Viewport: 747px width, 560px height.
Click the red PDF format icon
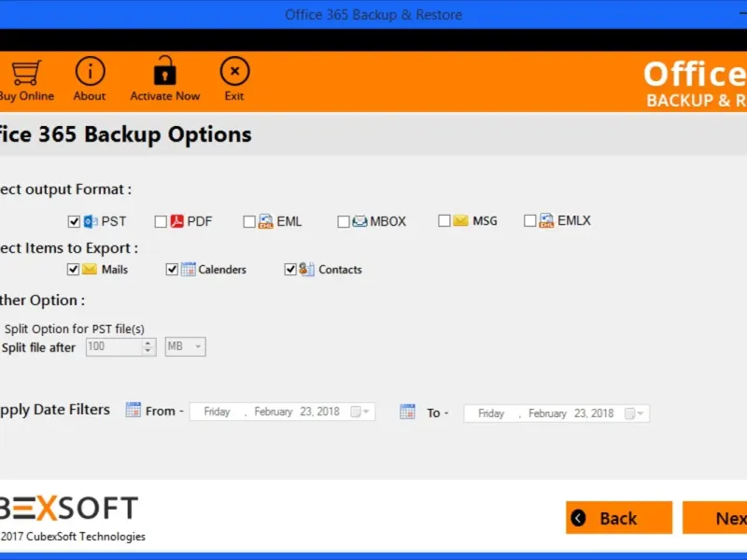pyautogui.click(x=177, y=221)
